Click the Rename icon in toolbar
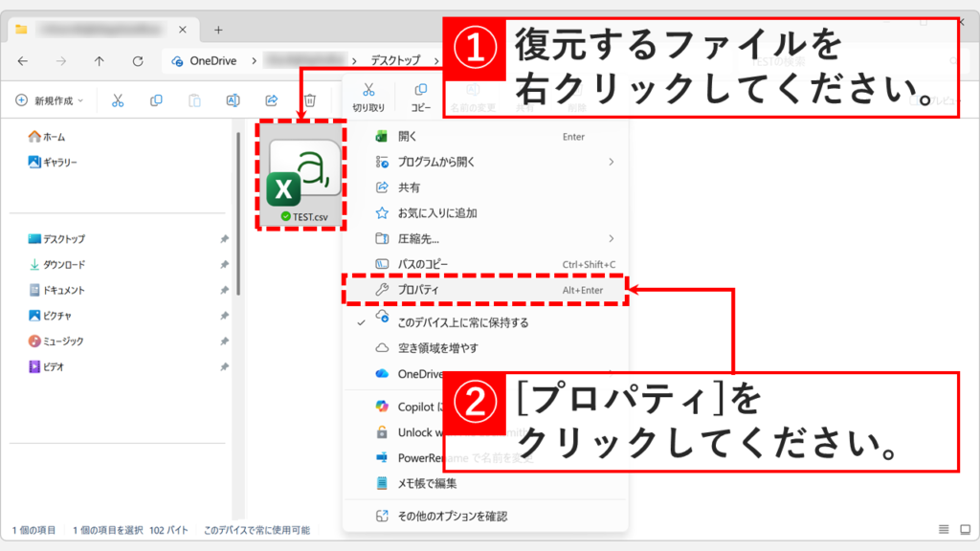Image resolution: width=980 pixels, height=551 pixels. click(x=234, y=100)
